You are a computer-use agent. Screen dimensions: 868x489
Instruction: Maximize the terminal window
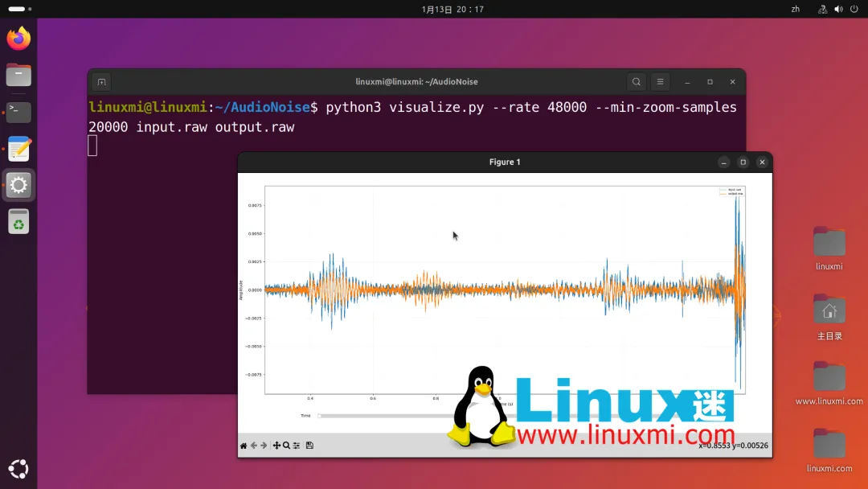[710, 82]
